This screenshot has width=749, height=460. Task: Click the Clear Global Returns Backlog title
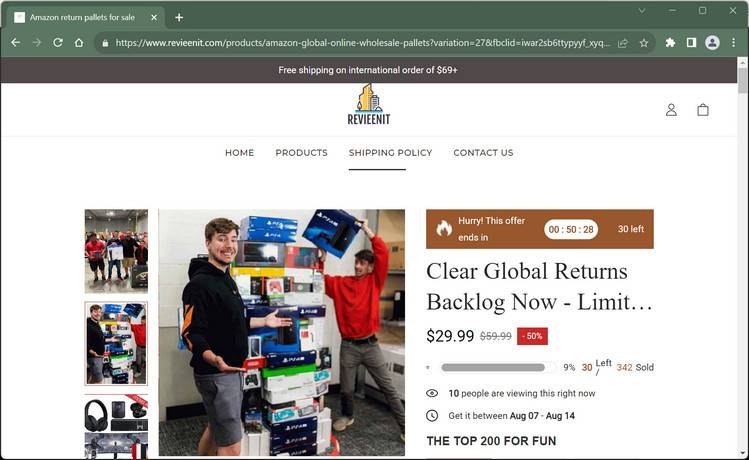(x=539, y=287)
